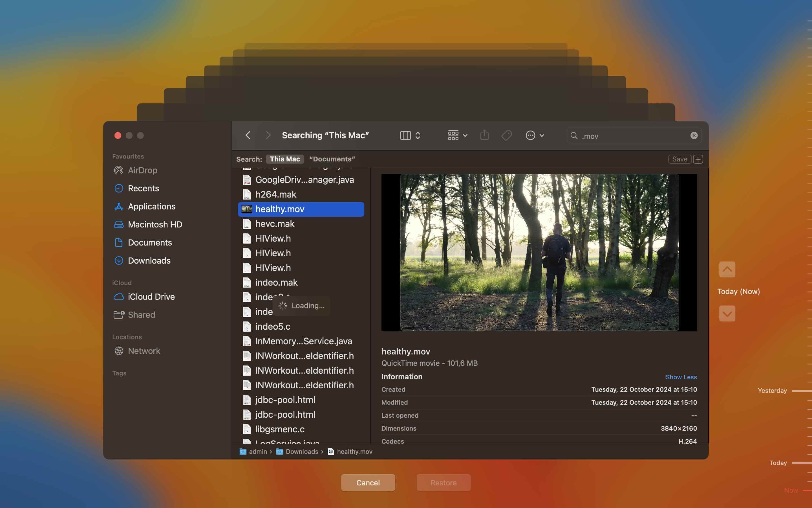Open Applications in the sidebar
This screenshot has height=508, width=812.
[x=151, y=206]
